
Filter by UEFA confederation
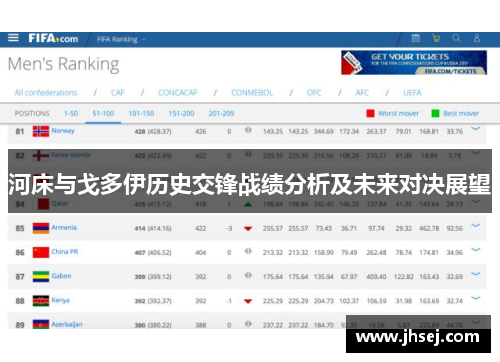412,93
